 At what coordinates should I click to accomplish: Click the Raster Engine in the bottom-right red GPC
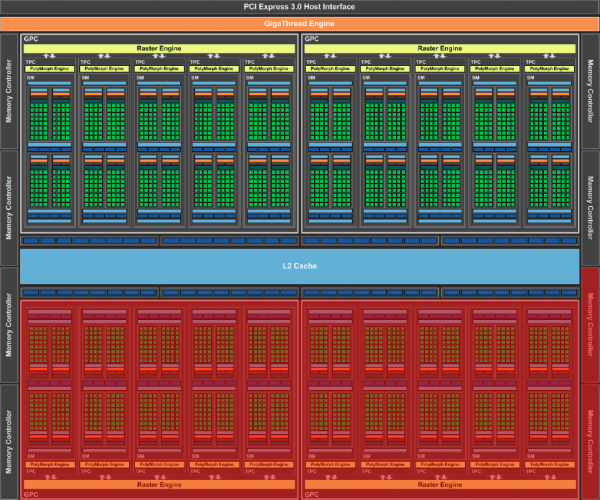(x=439, y=485)
